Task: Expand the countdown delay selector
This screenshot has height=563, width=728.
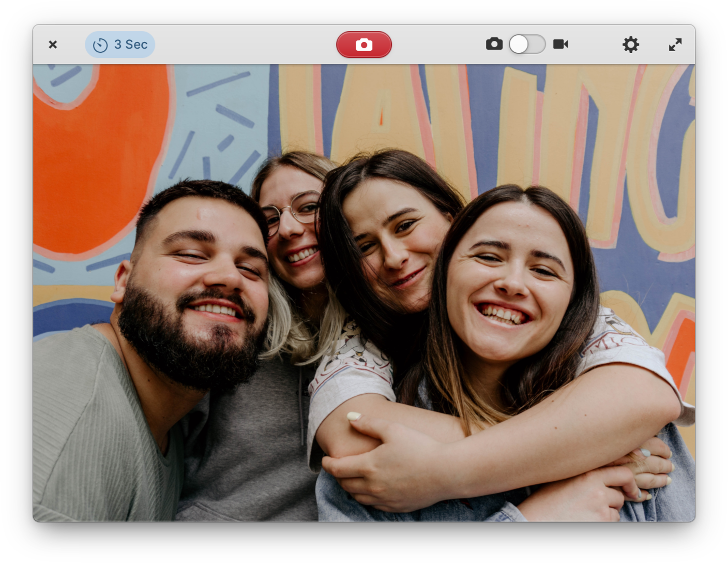Action: [x=120, y=45]
